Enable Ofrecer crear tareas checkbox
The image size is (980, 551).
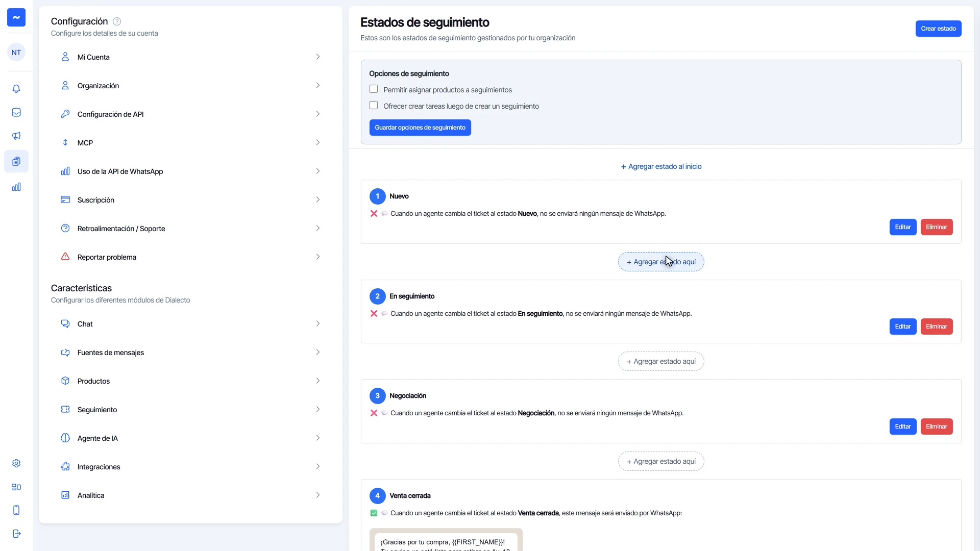click(374, 106)
